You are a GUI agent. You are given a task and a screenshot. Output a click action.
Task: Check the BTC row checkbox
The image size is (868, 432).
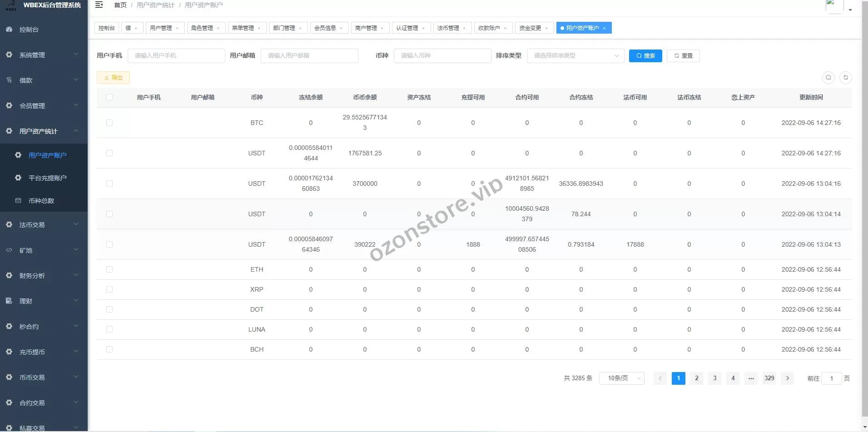point(109,123)
